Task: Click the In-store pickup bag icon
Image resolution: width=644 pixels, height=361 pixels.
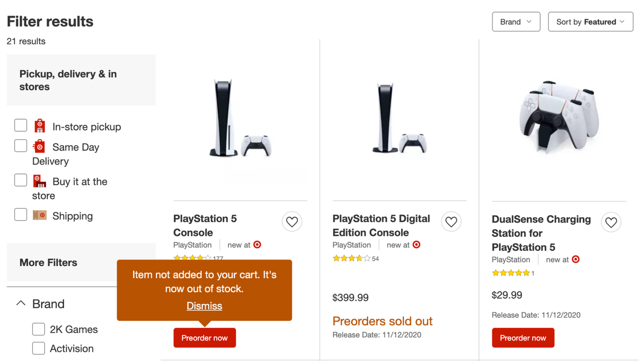Action: point(40,126)
